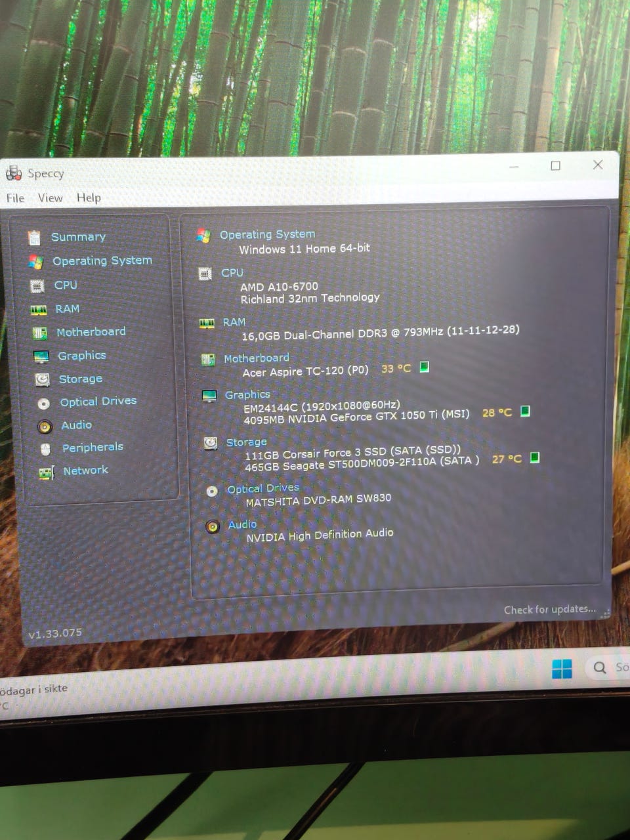Click the Motherboard icon in summary panel

click(208, 359)
